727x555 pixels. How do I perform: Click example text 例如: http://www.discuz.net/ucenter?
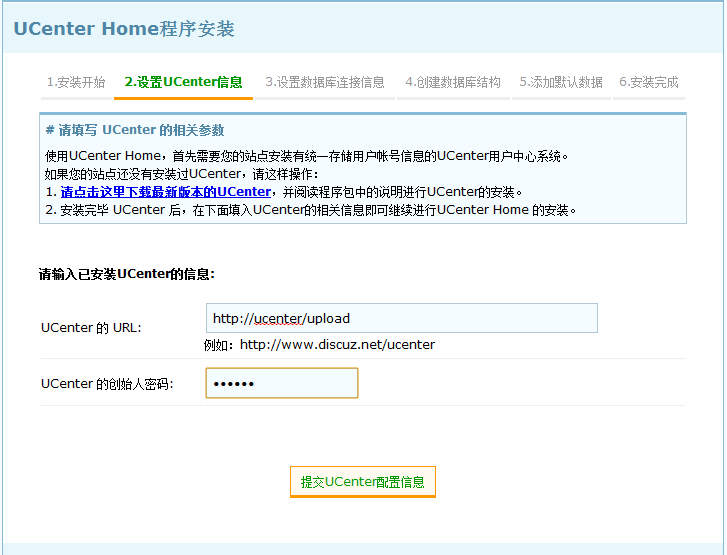tap(319, 344)
